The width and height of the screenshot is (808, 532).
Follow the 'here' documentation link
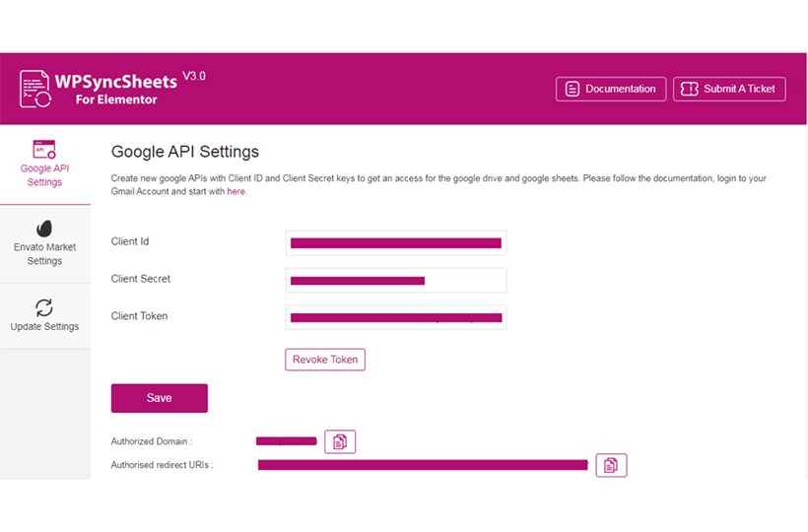point(236,191)
